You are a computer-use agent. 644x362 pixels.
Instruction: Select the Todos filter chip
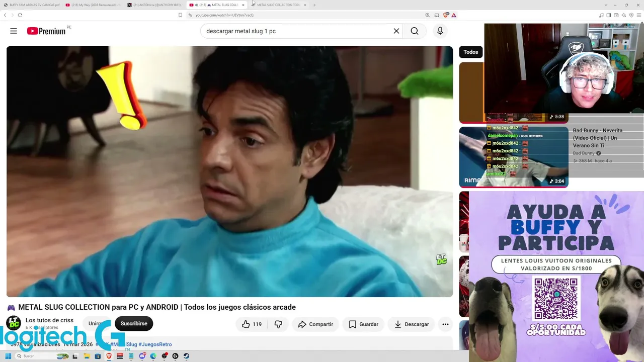(471, 52)
